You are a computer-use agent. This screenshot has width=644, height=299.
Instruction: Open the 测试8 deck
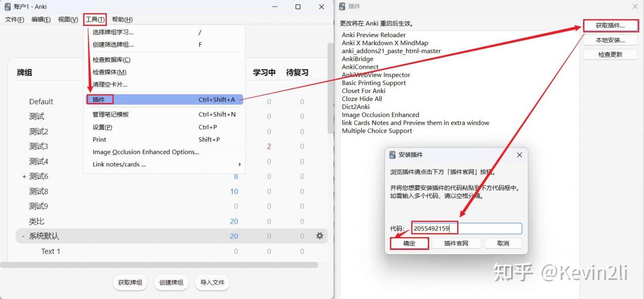pos(39,191)
